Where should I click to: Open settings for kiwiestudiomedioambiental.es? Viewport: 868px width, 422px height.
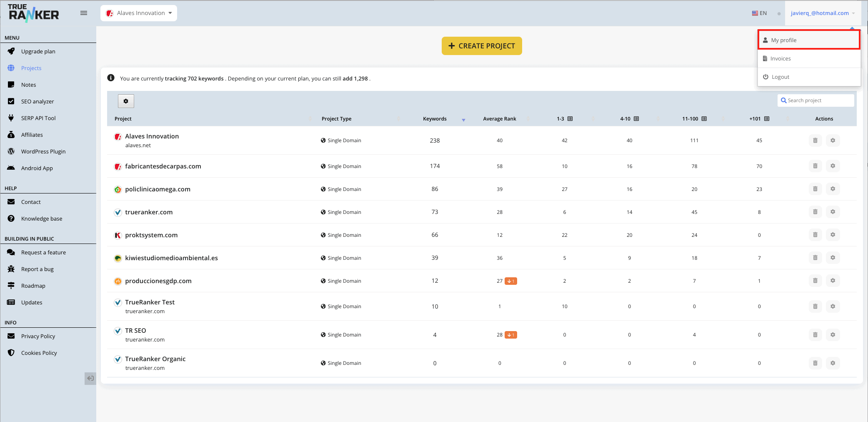pos(833,258)
